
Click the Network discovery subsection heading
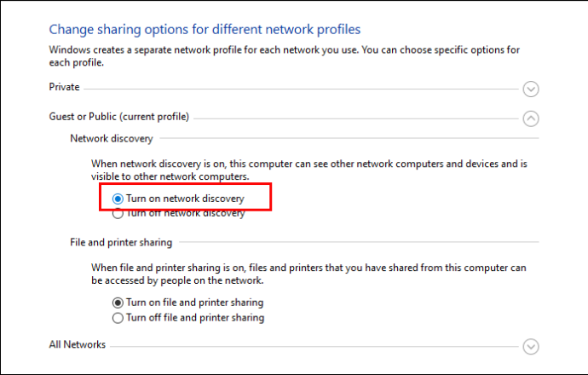[112, 139]
